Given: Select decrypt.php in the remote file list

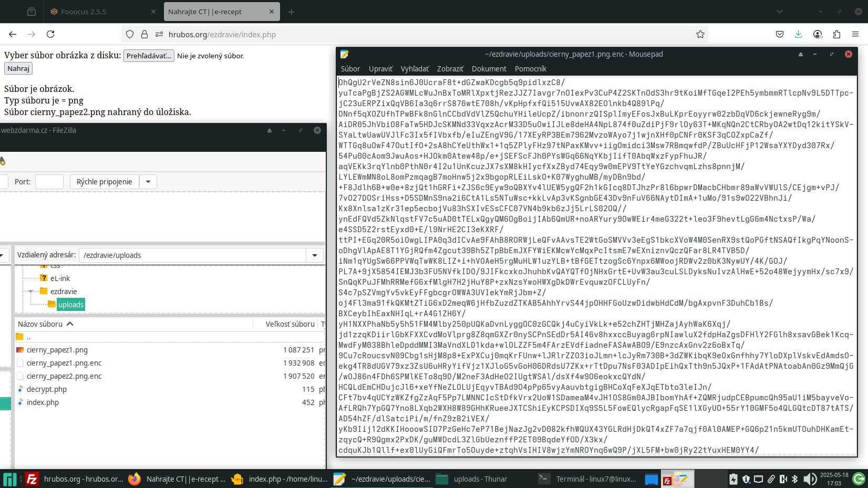Looking at the screenshot, I should pyautogui.click(x=47, y=389).
